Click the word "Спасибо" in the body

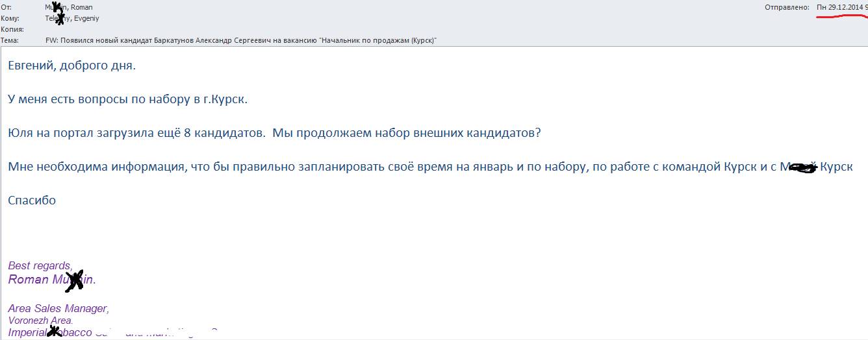click(x=32, y=200)
